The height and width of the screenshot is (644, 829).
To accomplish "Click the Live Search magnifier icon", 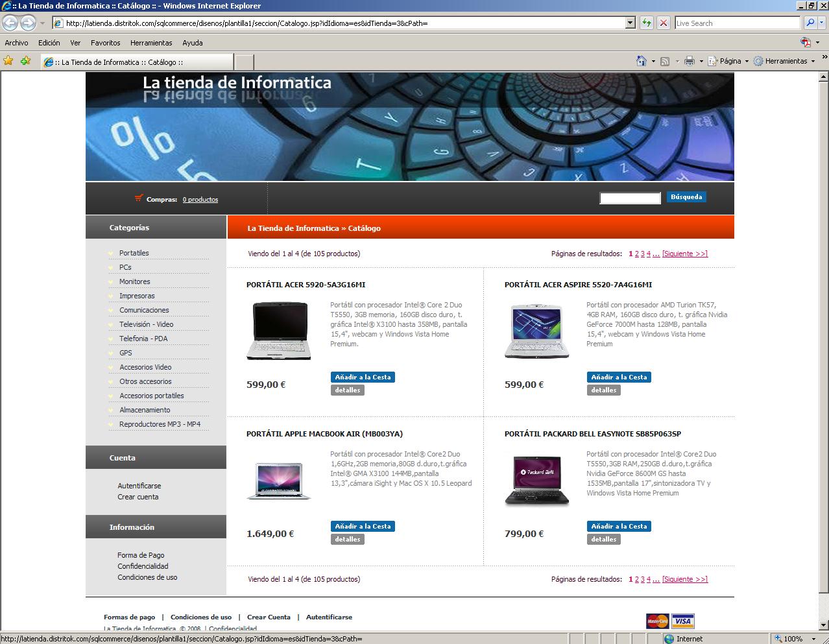I will (x=810, y=23).
